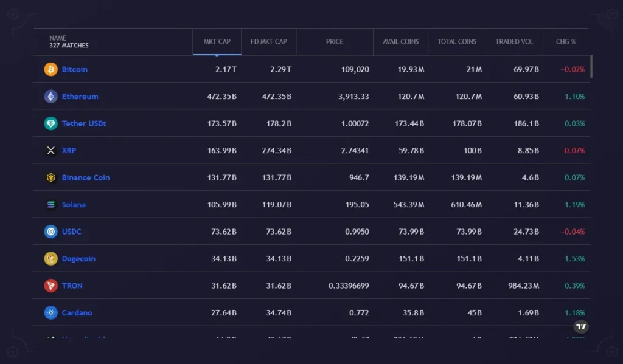Click the Binance Coin logo icon
The width and height of the screenshot is (623, 364).
point(51,177)
